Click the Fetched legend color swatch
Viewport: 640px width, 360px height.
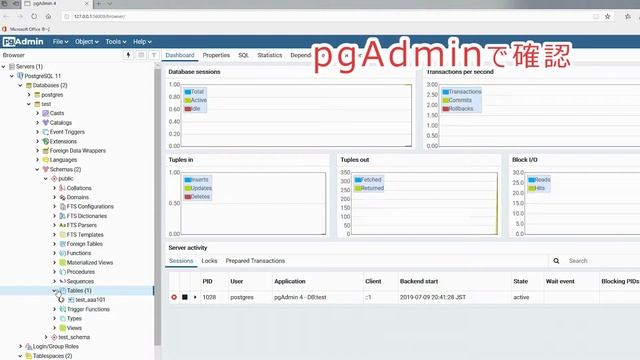pos(358,180)
